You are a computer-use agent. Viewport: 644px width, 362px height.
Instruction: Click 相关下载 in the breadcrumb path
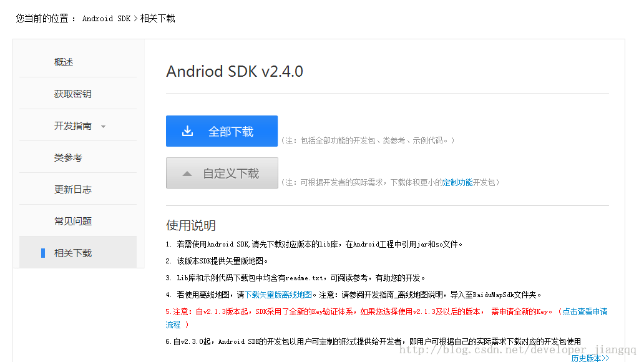[x=157, y=19]
